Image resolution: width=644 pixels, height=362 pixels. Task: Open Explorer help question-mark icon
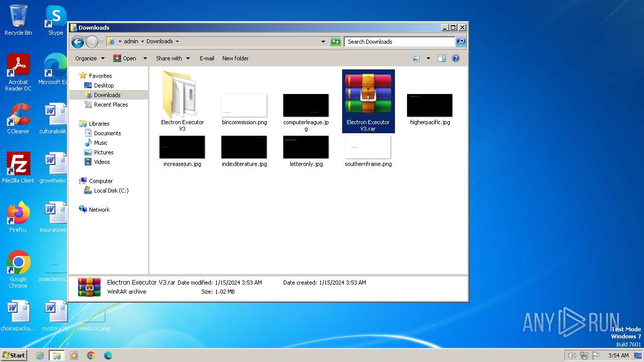[456, 58]
